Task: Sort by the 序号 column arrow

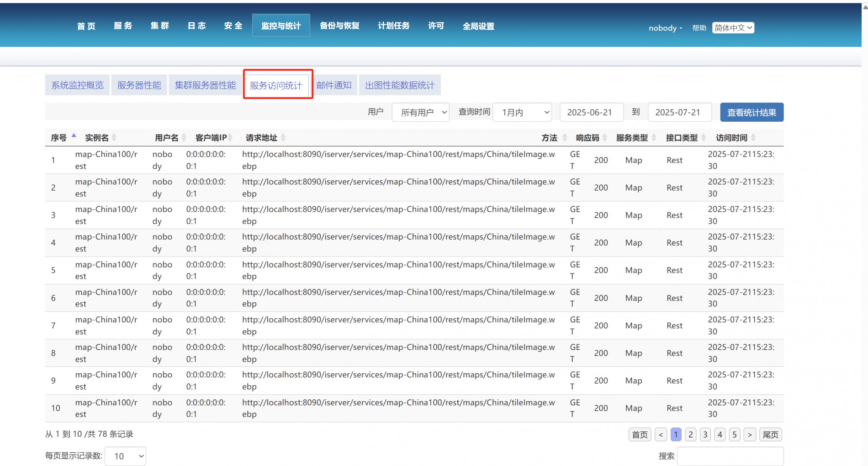Action: (x=74, y=137)
